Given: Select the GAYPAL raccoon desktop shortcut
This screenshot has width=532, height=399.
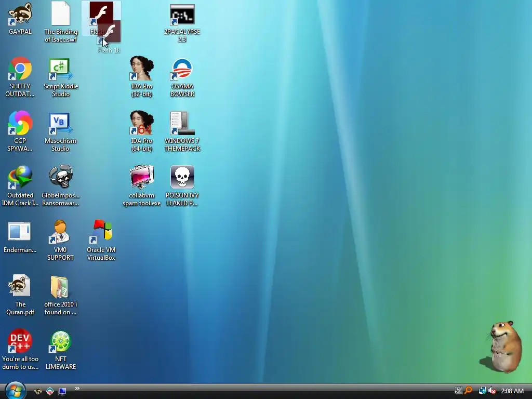Looking at the screenshot, I should 20,19.
